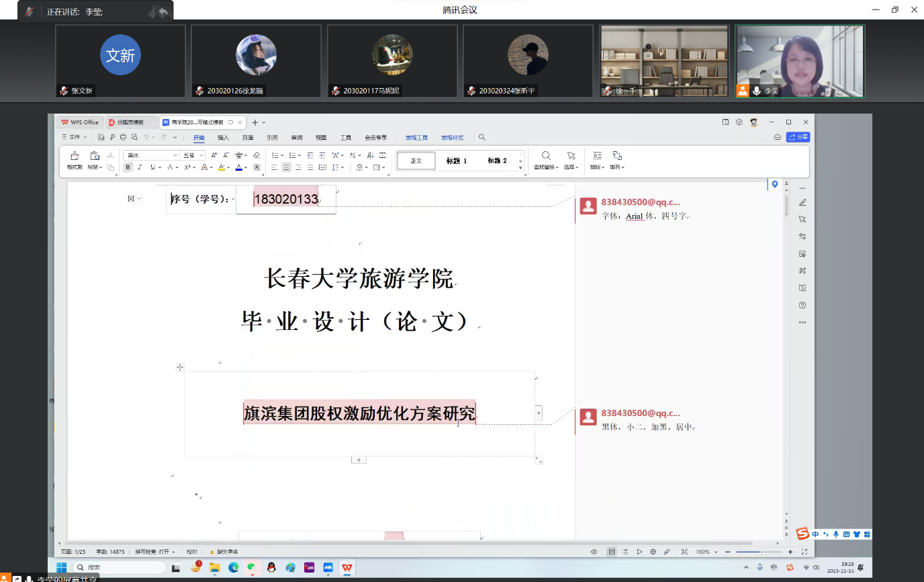
Task: Click the Undo arrow icon
Action: 146,137
